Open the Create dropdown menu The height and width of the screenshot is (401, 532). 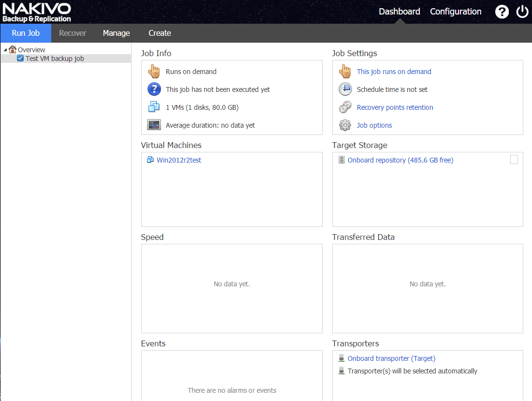click(x=160, y=33)
